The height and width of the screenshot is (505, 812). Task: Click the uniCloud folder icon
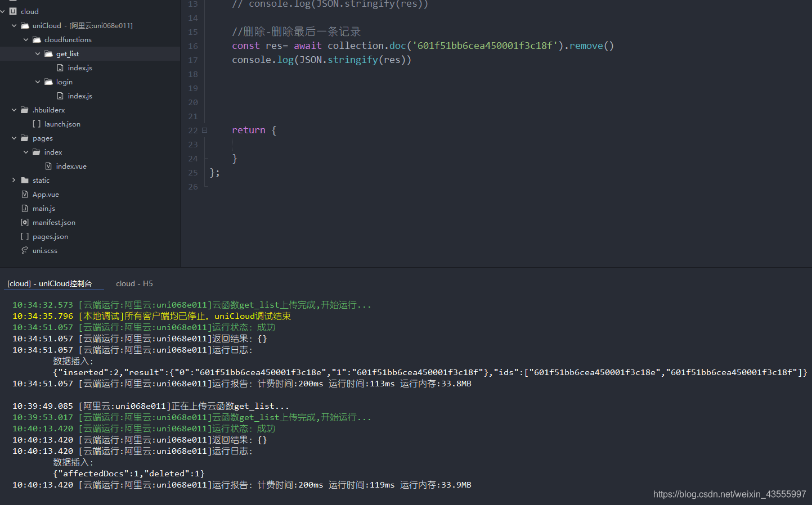click(25, 25)
